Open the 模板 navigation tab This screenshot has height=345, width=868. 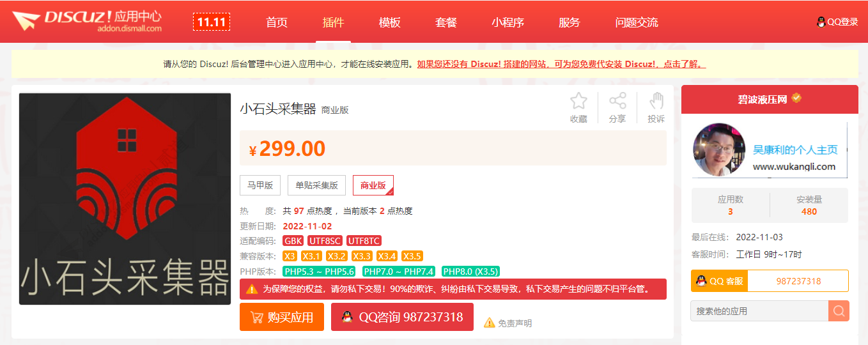389,22
